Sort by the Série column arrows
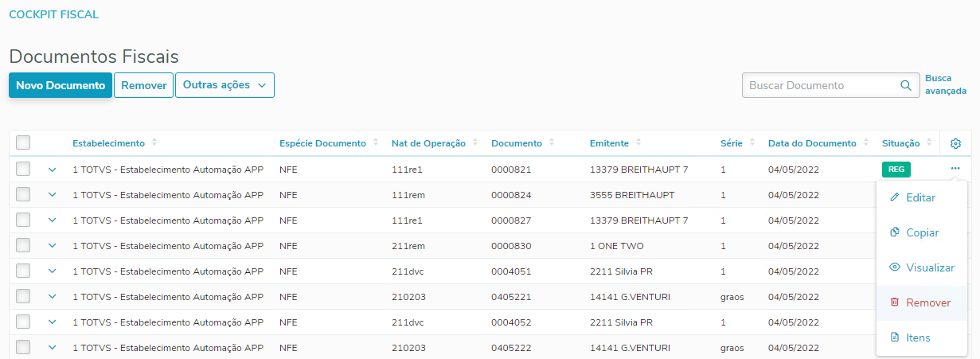The image size is (980, 359). click(752, 143)
